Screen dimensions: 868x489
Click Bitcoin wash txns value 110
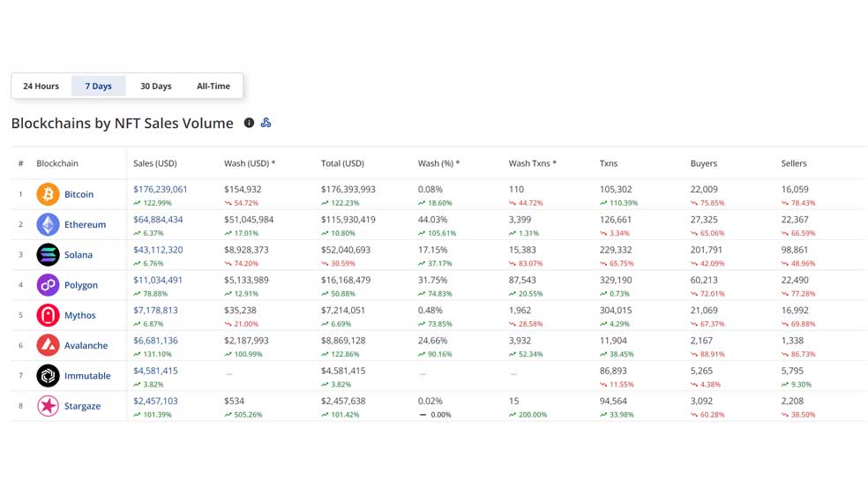pyautogui.click(x=516, y=190)
